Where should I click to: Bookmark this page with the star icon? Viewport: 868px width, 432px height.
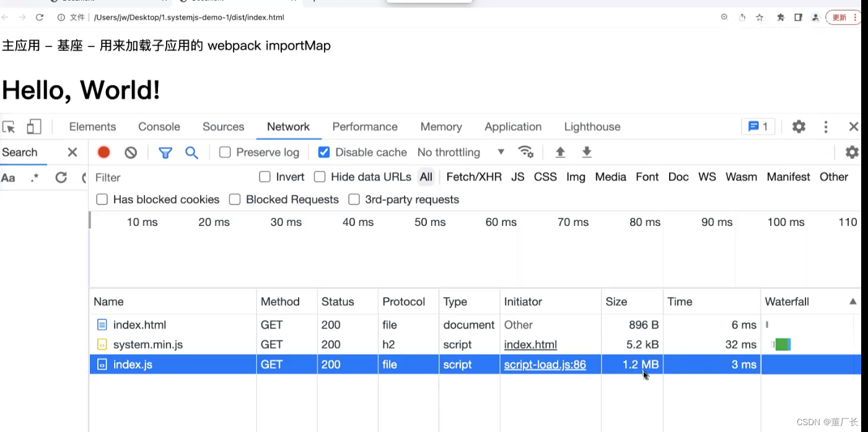760,17
